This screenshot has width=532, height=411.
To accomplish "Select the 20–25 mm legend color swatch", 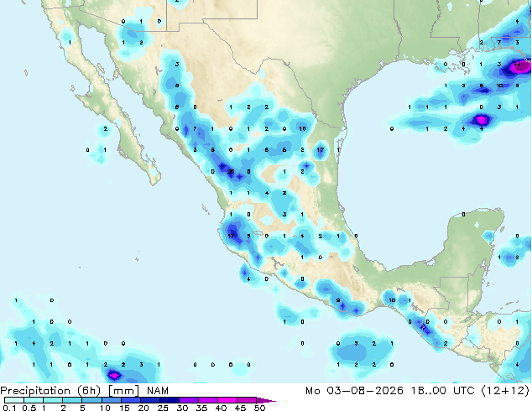I will click(150, 400).
